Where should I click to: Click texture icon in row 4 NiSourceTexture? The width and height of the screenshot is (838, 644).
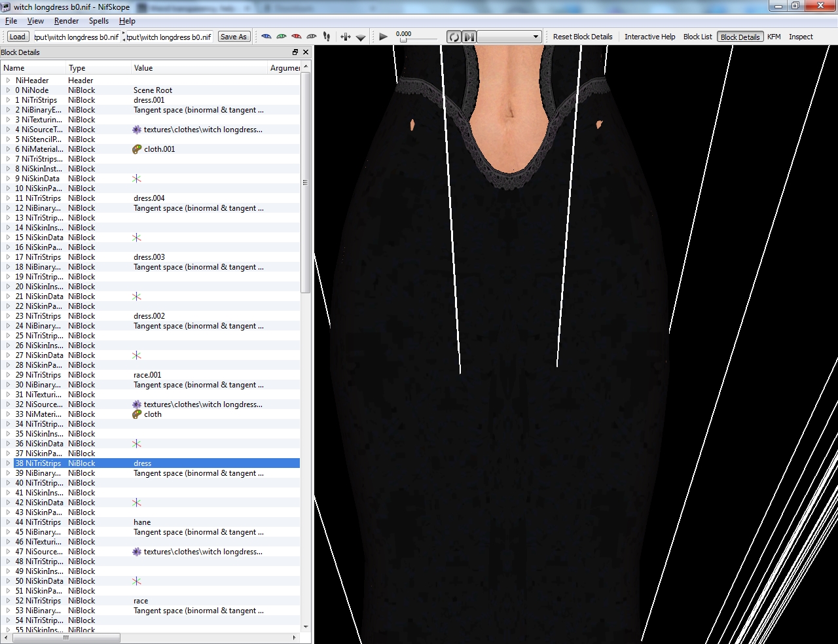tap(137, 130)
